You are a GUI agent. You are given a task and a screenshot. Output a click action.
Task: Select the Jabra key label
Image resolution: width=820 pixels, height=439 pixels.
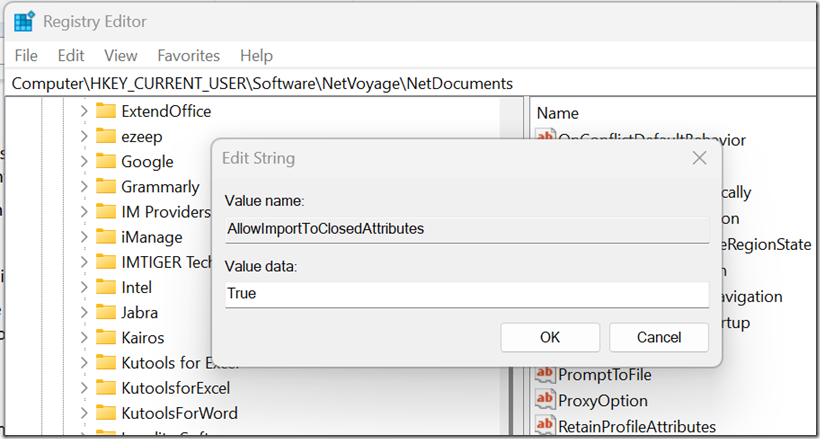(140, 312)
